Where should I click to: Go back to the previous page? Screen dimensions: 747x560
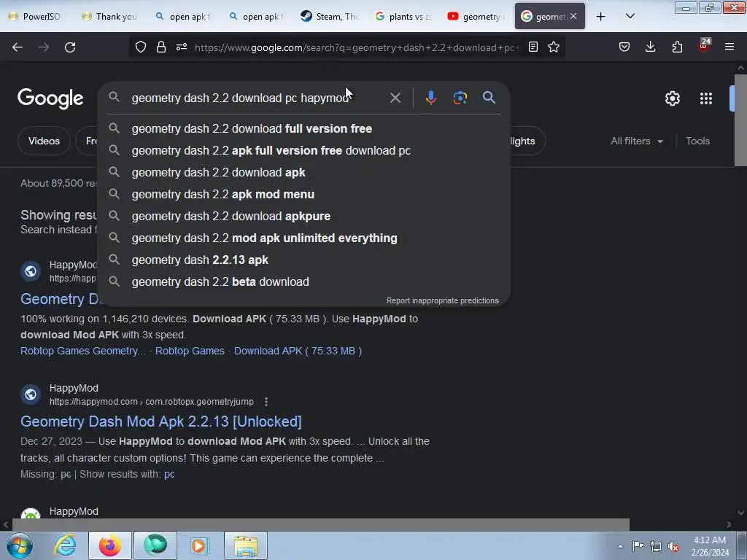18,47
